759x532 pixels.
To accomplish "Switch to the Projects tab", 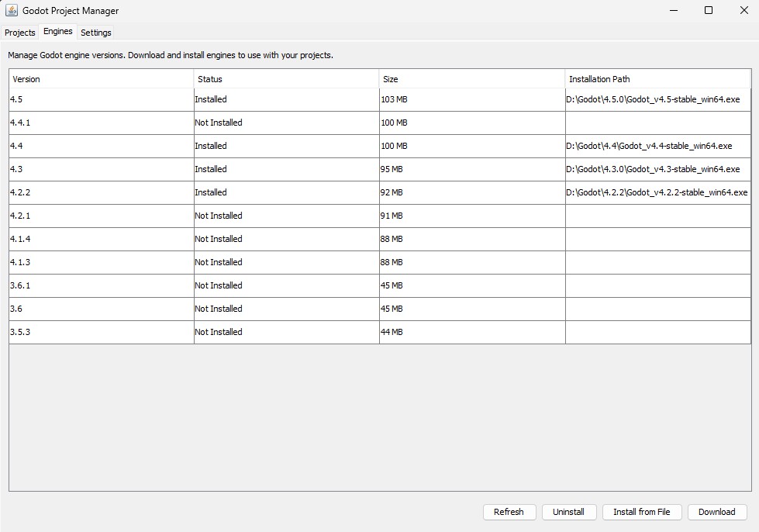I will coord(20,33).
